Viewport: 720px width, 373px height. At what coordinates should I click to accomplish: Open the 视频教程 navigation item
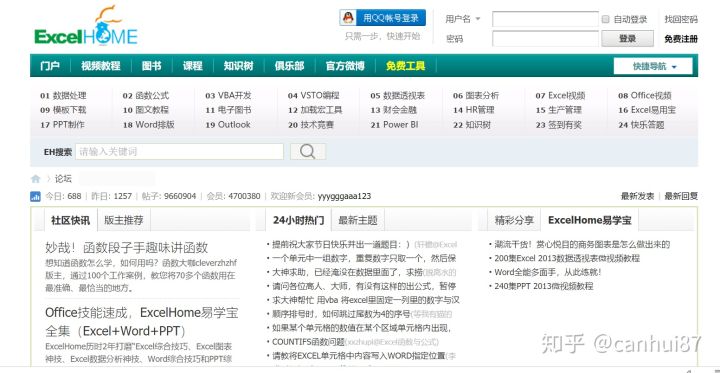(101, 66)
